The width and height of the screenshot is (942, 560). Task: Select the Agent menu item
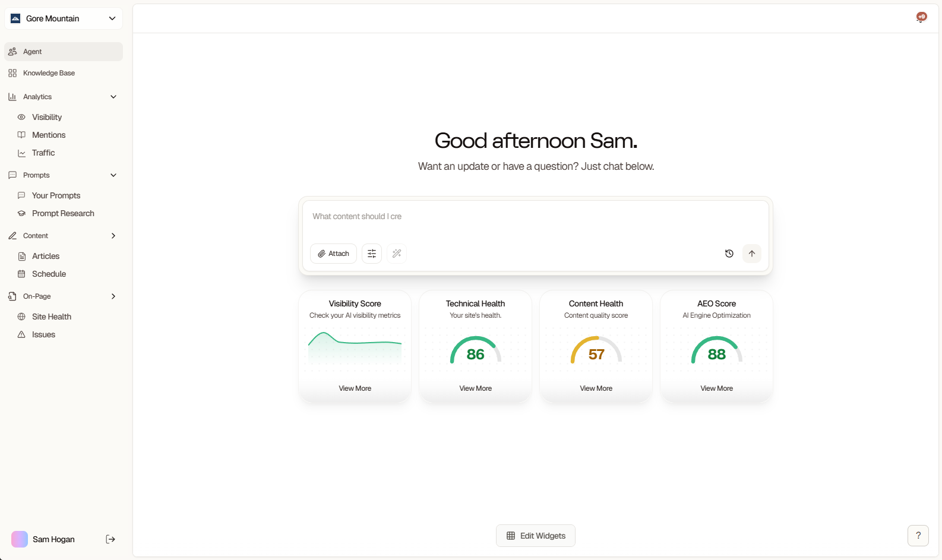coord(64,52)
